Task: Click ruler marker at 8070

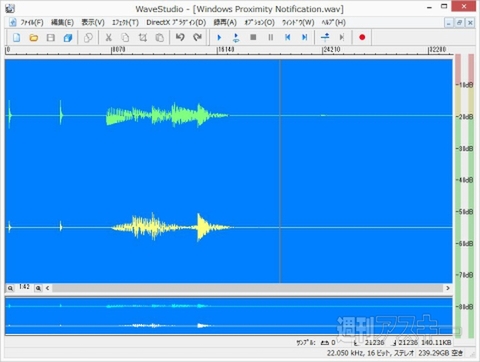Action: pyautogui.click(x=118, y=50)
